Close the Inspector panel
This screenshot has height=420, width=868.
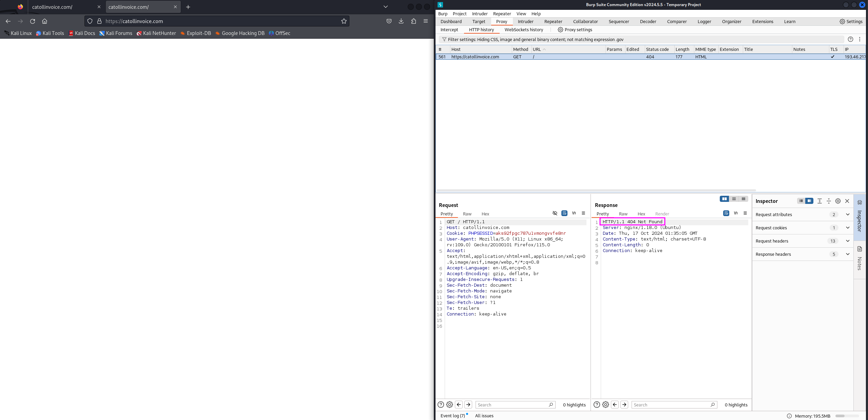click(847, 201)
